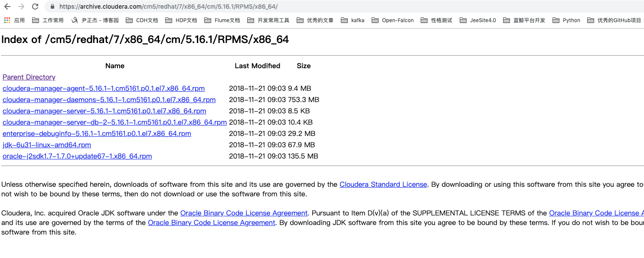Click the browser back arrow

(x=7, y=7)
